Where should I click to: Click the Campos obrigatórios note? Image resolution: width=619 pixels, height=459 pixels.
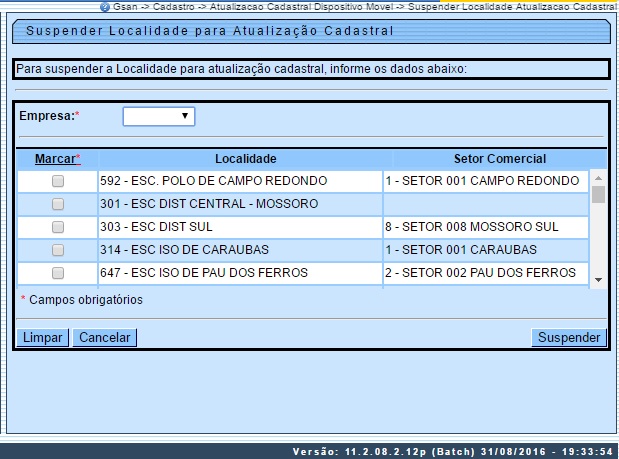coord(82,300)
